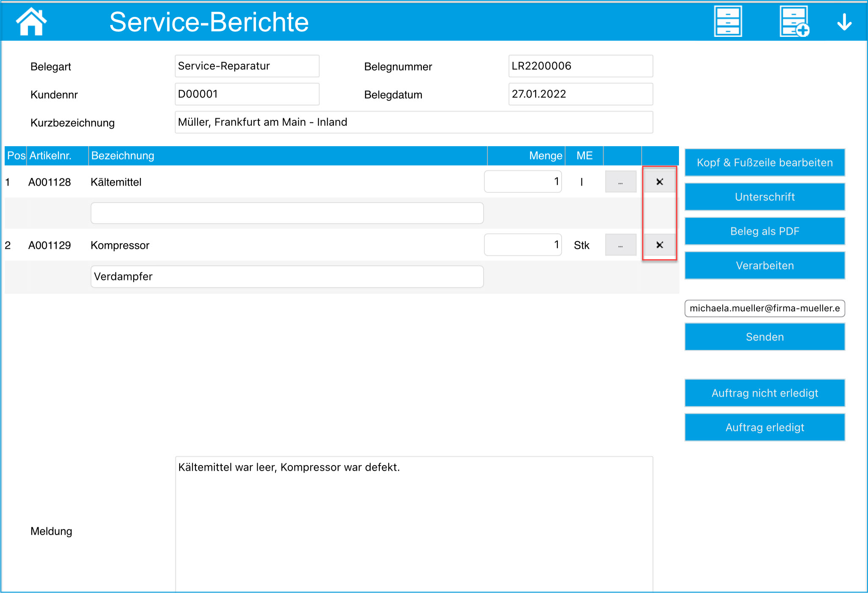This screenshot has width=868, height=593.
Task: Click the Verarbeiten button
Action: click(765, 266)
